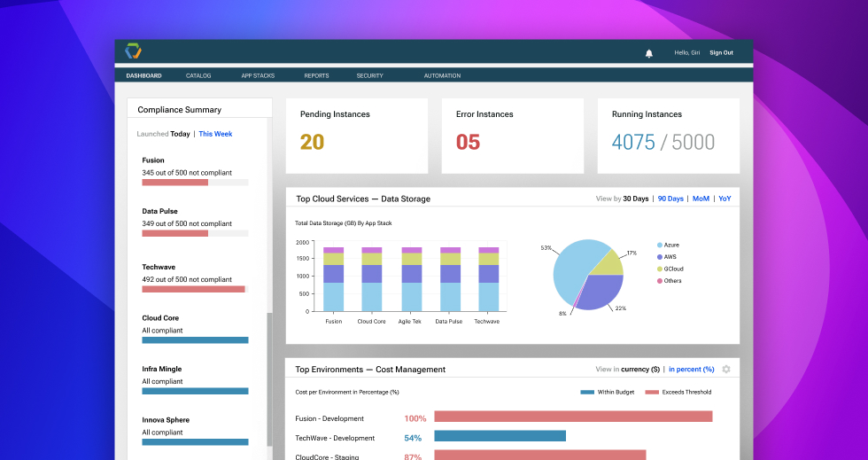The width and height of the screenshot is (868, 460).
Task: Click Top Environments heading
Action: pyautogui.click(x=370, y=369)
